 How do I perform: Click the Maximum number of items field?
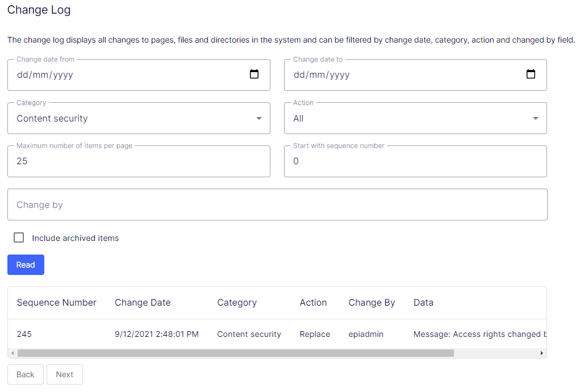pyautogui.click(x=139, y=161)
